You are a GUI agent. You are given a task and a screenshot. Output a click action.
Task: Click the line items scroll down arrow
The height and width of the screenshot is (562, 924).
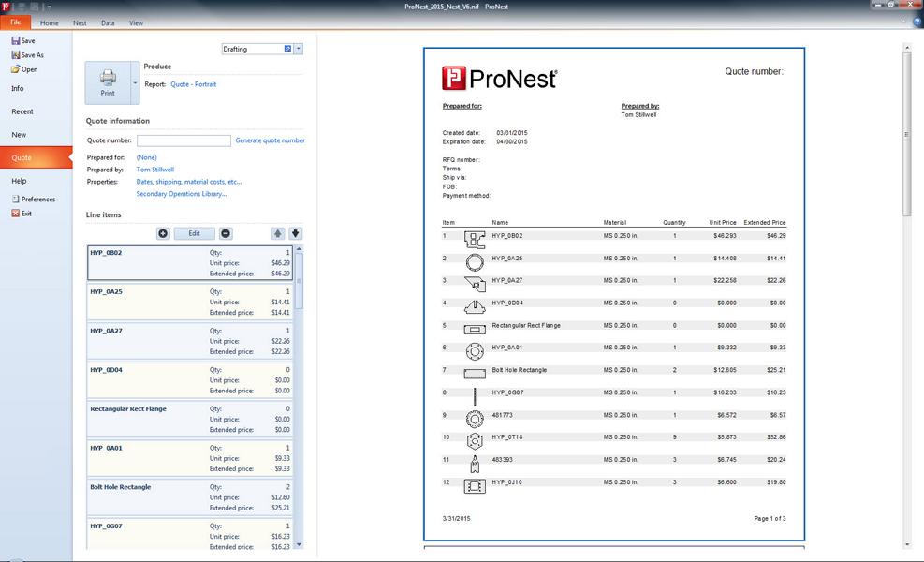click(300, 544)
